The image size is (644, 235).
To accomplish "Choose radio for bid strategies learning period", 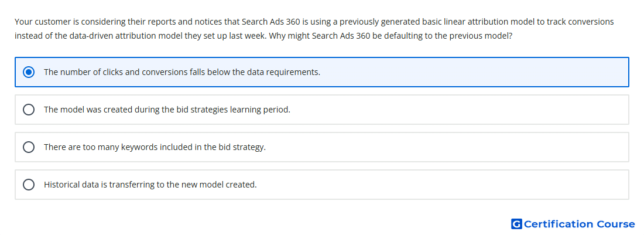I will (x=29, y=110).
